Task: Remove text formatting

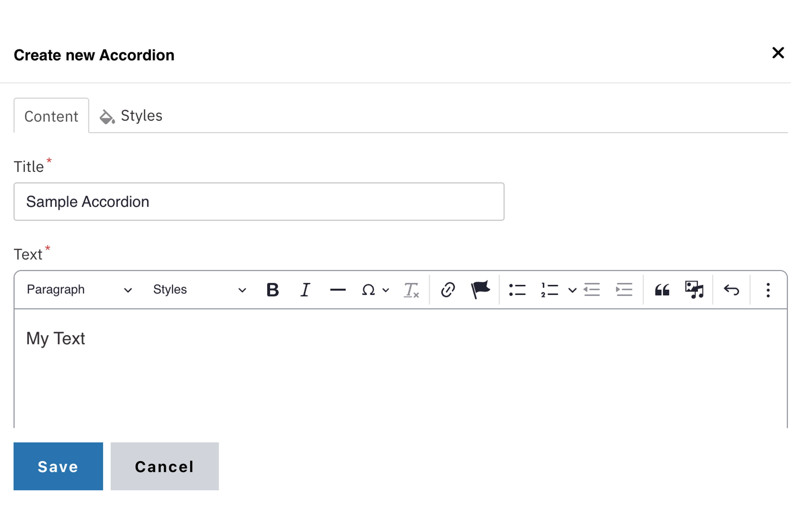Action: point(411,290)
